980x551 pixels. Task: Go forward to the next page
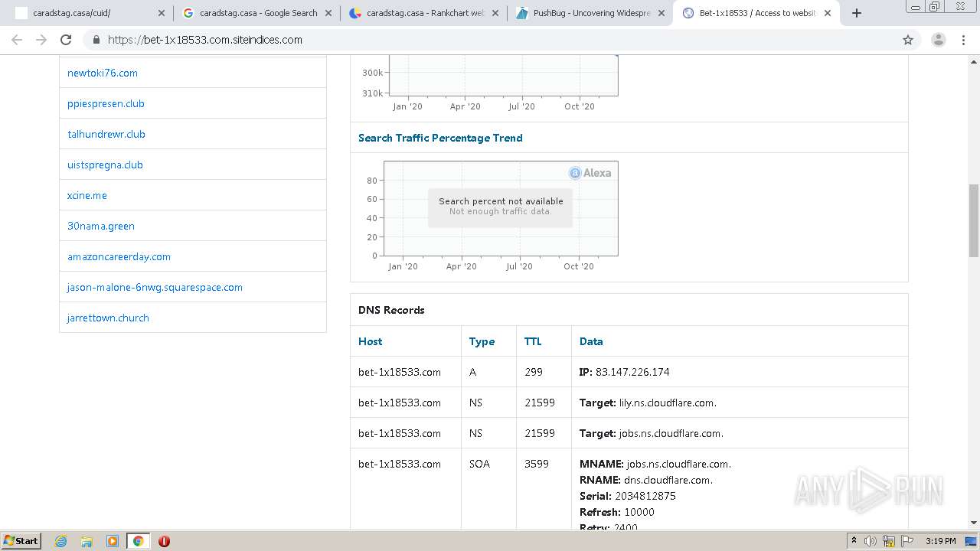pos(41,40)
